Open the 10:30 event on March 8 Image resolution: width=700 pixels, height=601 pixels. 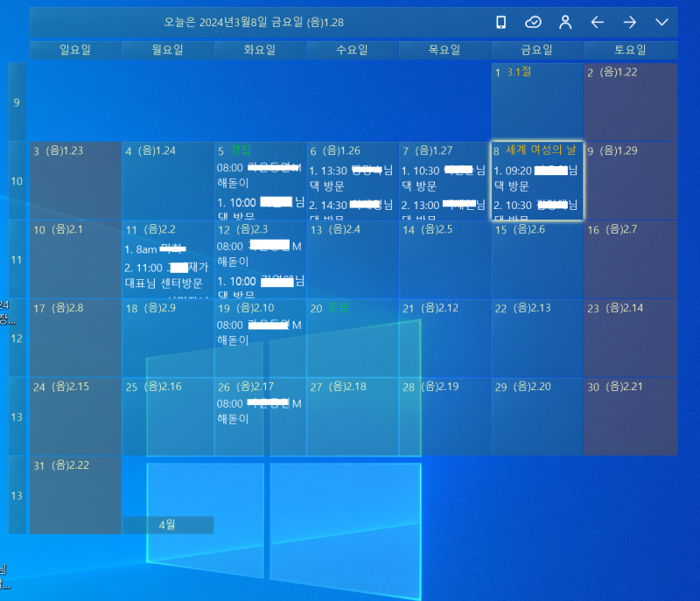[x=536, y=210]
